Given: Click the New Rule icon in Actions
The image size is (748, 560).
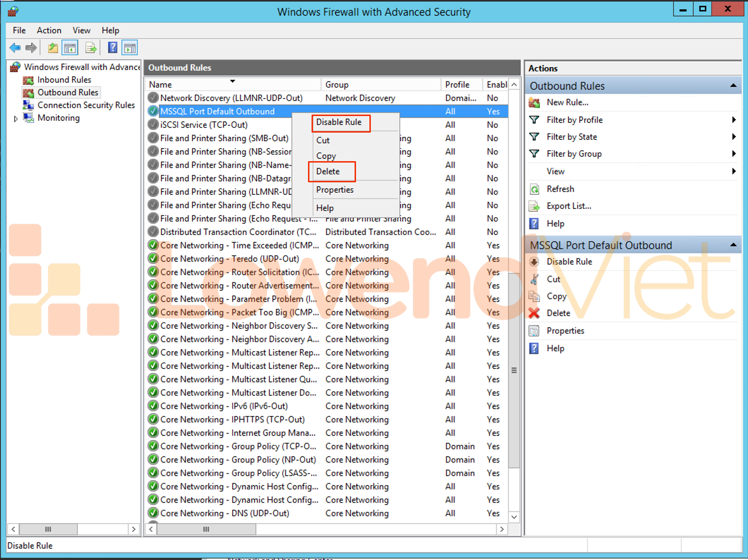Looking at the screenshot, I should click(535, 103).
